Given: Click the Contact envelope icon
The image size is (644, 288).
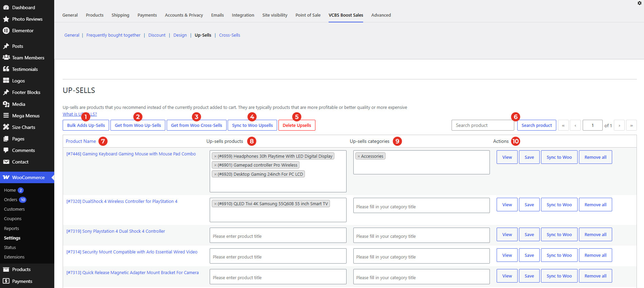Looking at the screenshot, I should coord(6,162).
